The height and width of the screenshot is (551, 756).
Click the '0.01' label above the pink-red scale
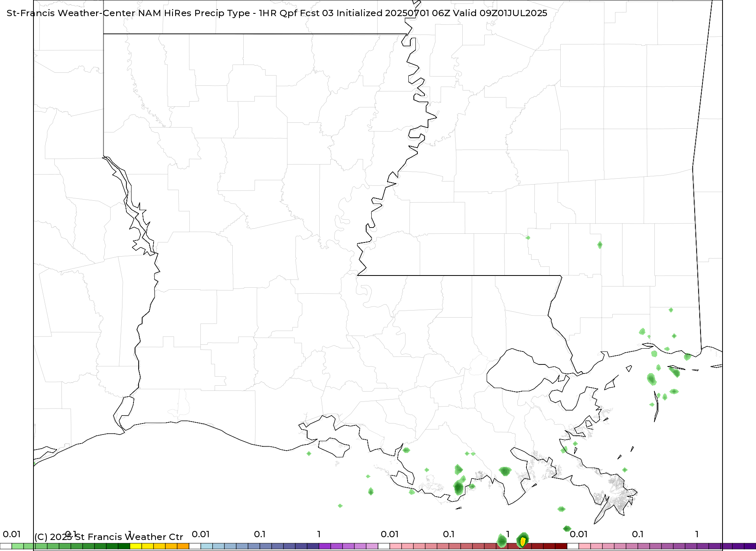(x=390, y=534)
